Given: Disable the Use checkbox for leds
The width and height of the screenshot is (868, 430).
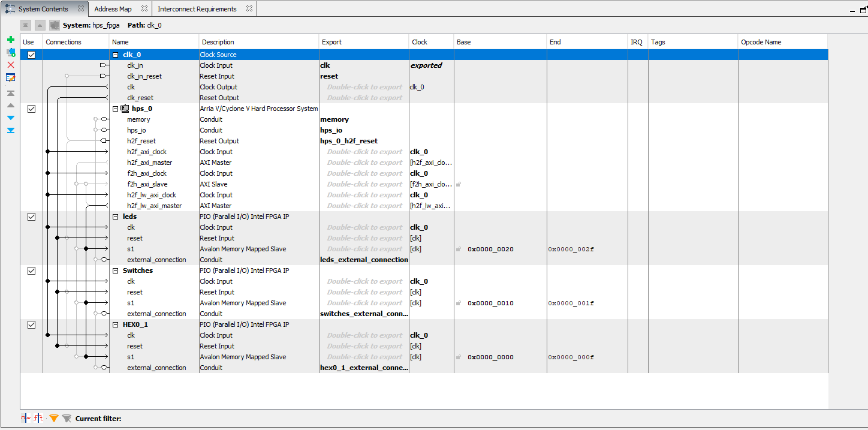Looking at the screenshot, I should coord(31,216).
